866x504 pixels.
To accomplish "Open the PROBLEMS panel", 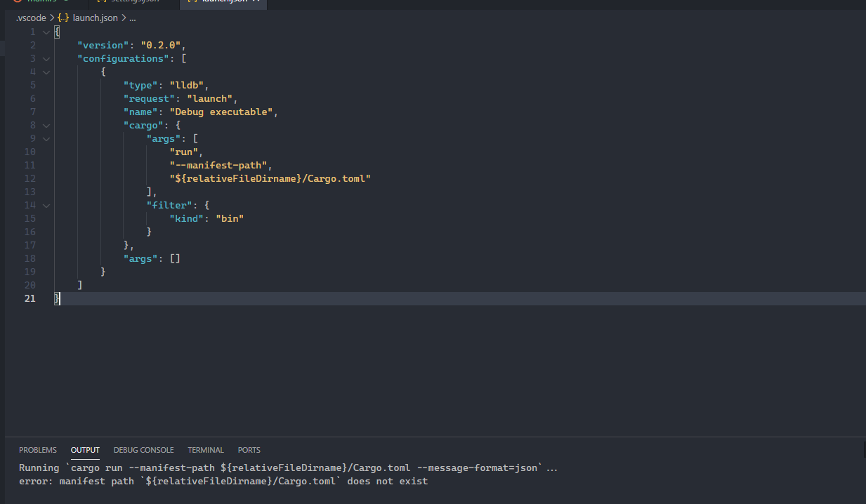I will coord(38,449).
